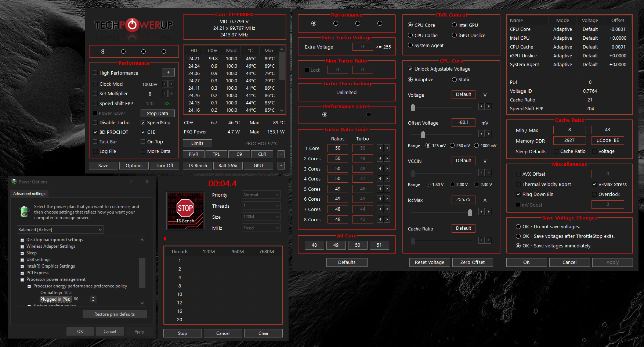Select the CPU Cache radio button
The height and width of the screenshot is (347, 644).
tap(410, 35)
